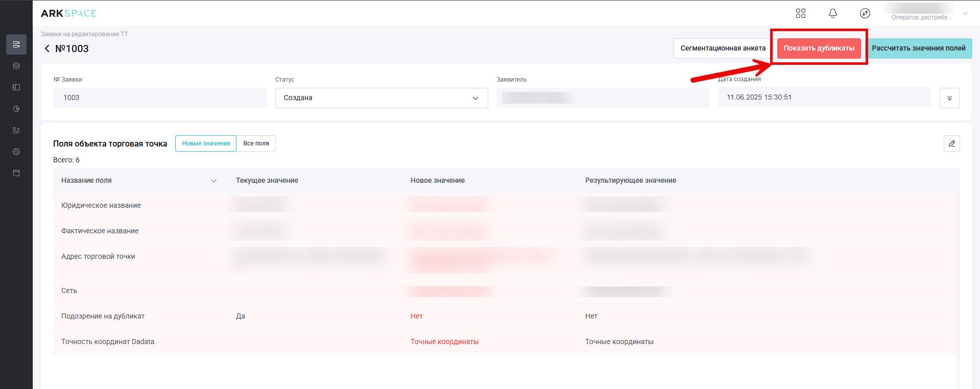Select the Юридическое название row label
The height and width of the screenshot is (389, 980).
tap(101, 205)
